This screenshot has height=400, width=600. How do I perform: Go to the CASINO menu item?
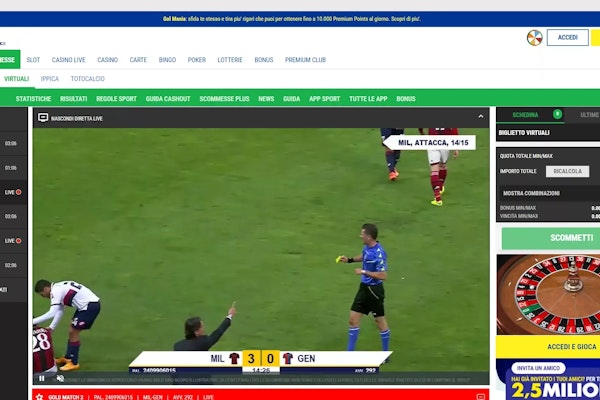click(x=108, y=60)
